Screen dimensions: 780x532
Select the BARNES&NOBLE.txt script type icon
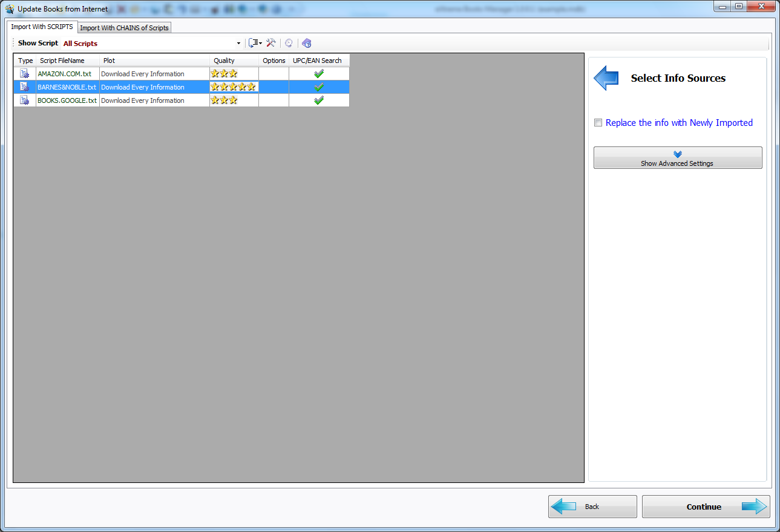(x=25, y=87)
